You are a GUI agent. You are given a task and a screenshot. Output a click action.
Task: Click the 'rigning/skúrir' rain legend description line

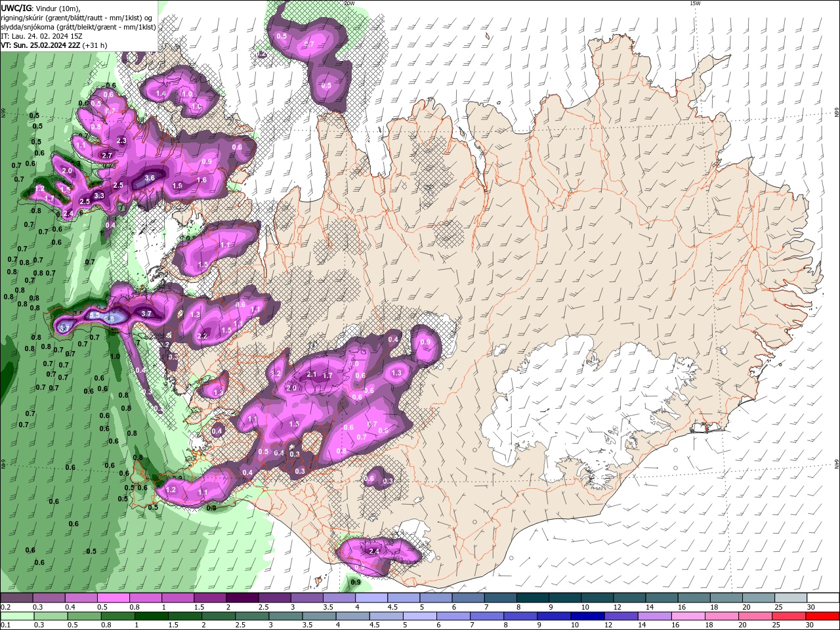77,18
